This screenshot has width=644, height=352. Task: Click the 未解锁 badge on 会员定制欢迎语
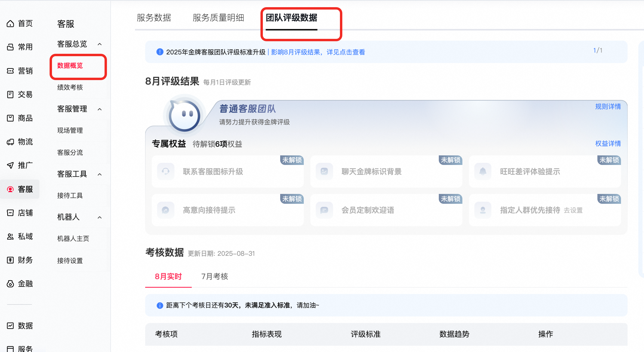pos(451,199)
